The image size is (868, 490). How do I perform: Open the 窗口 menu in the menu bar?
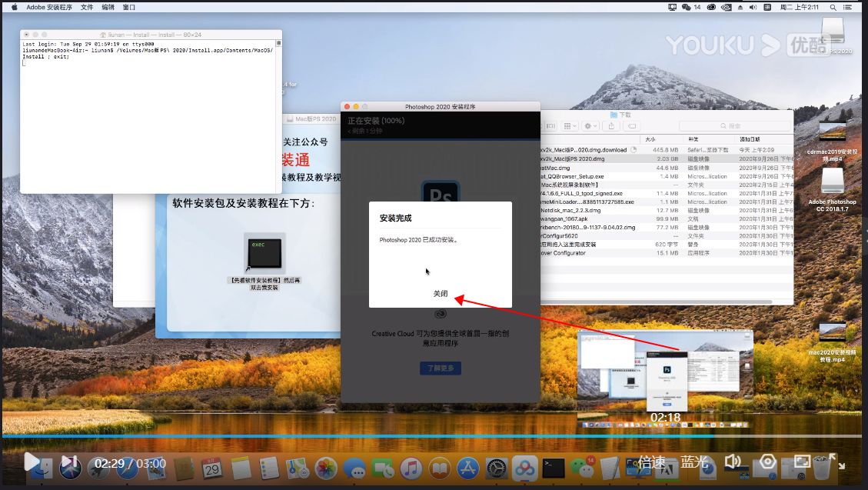point(129,7)
